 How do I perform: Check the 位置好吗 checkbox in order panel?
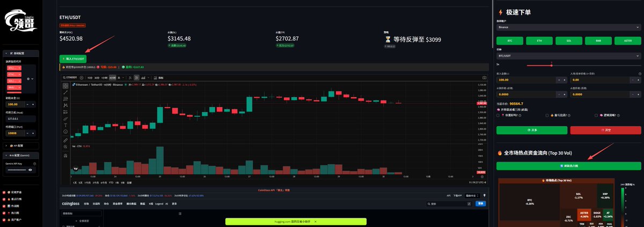[498, 115]
